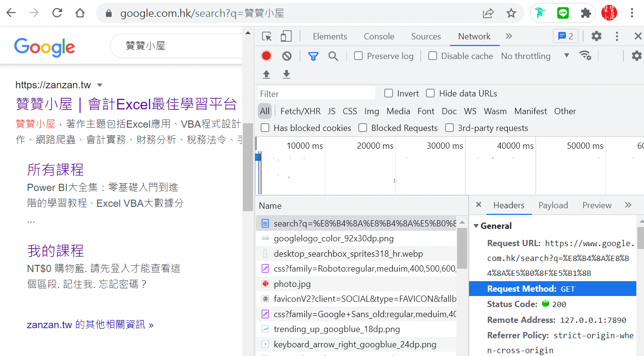This screenshot has height=356, width=644.
Task: Open the Preview tab
Action: [597, 205]
